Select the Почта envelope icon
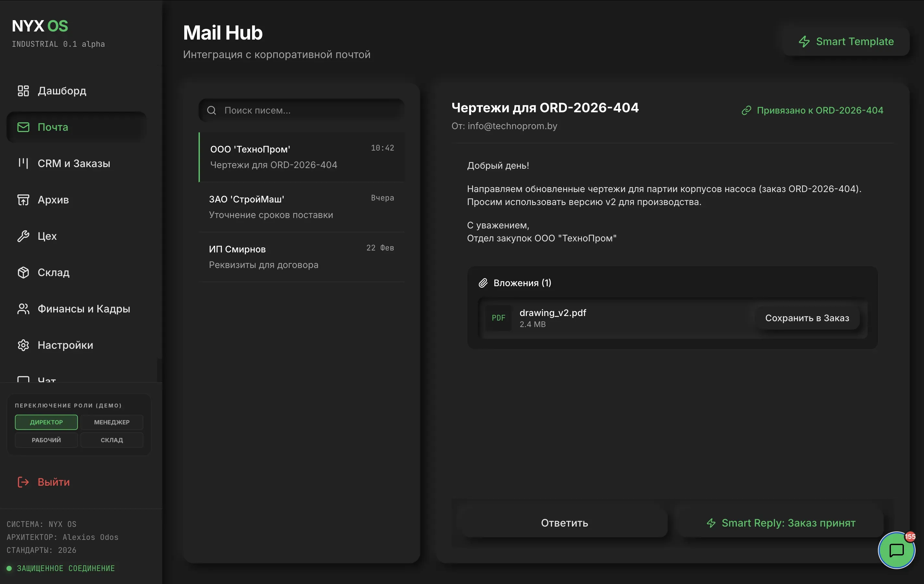This screenshot has height=584, width=924. pyautogui.click(x=23, y=127)
